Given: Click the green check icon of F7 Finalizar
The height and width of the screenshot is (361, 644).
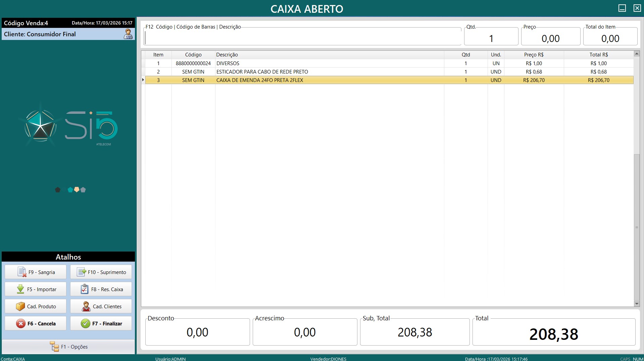Looking at the screenshot, I should tap(86, 323).
